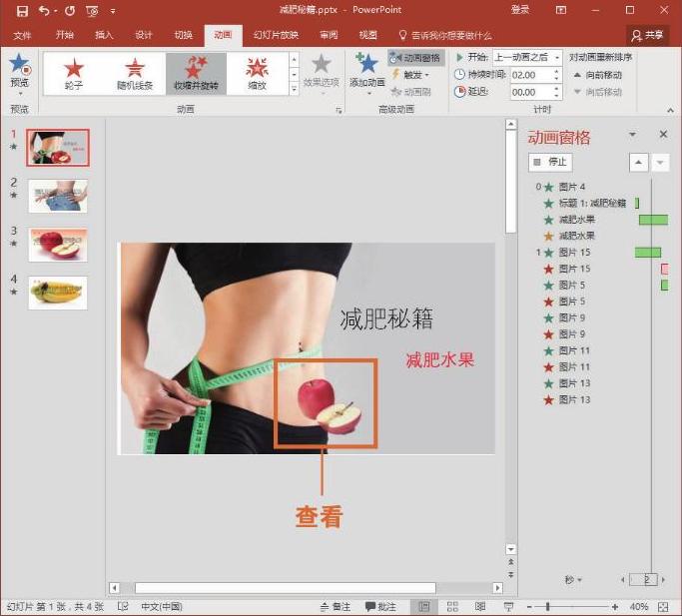
Task: Switch to the 设计 ribbon tab
Action: (x=144, y=35)
